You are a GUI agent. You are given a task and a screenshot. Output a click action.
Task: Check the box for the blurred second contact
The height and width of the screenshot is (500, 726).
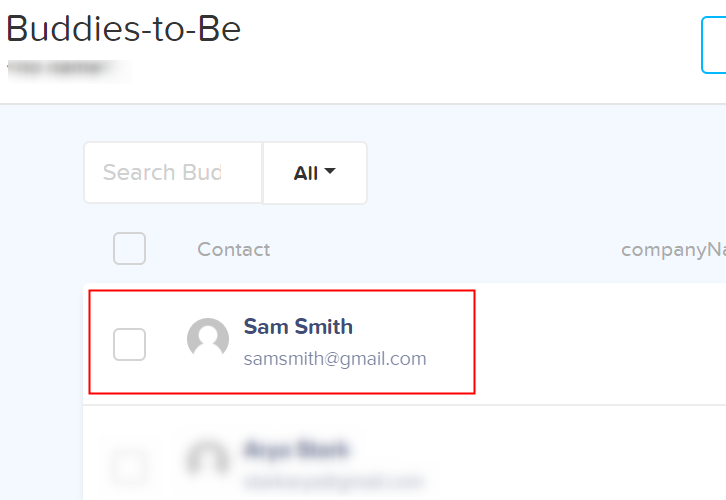[x=129, y=466]
